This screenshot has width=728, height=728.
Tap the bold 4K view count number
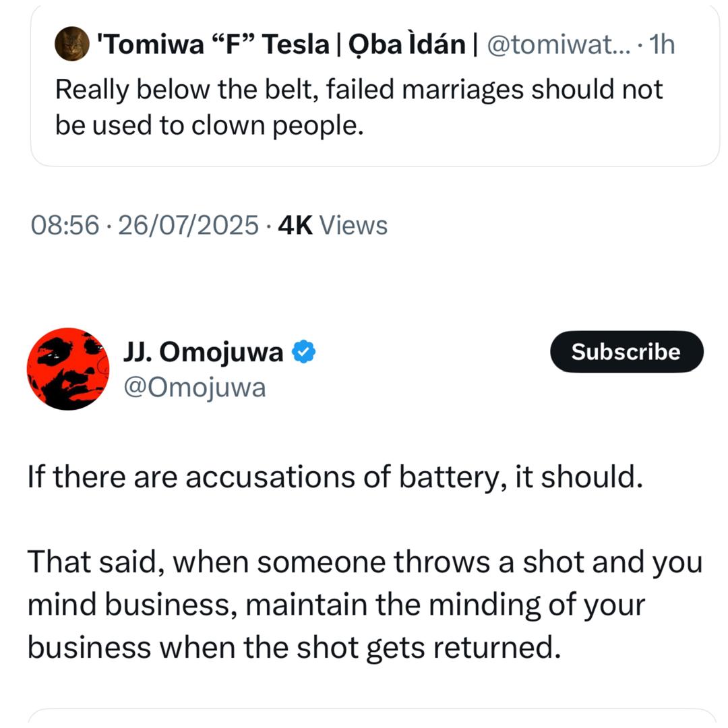tap(295, 225)
